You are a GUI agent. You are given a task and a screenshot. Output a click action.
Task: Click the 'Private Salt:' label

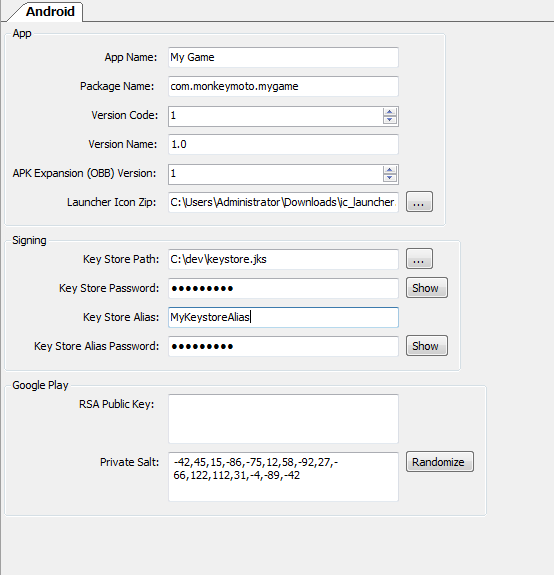(129, 462)
